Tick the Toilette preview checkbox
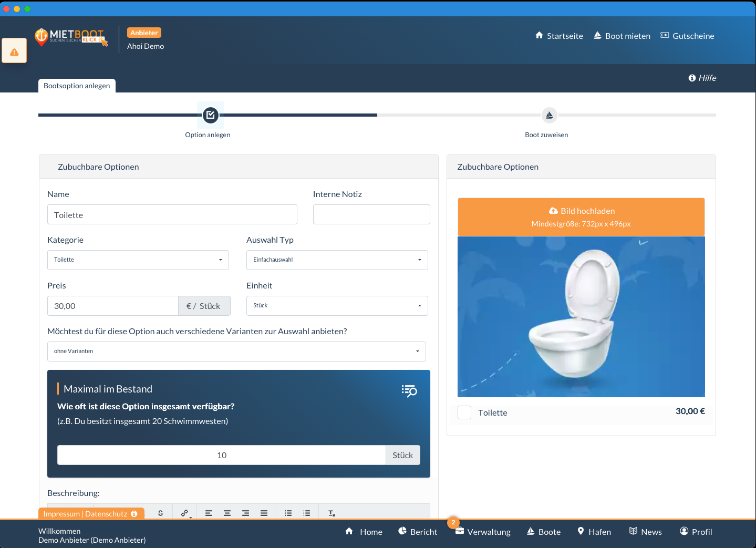 point(464,412)
